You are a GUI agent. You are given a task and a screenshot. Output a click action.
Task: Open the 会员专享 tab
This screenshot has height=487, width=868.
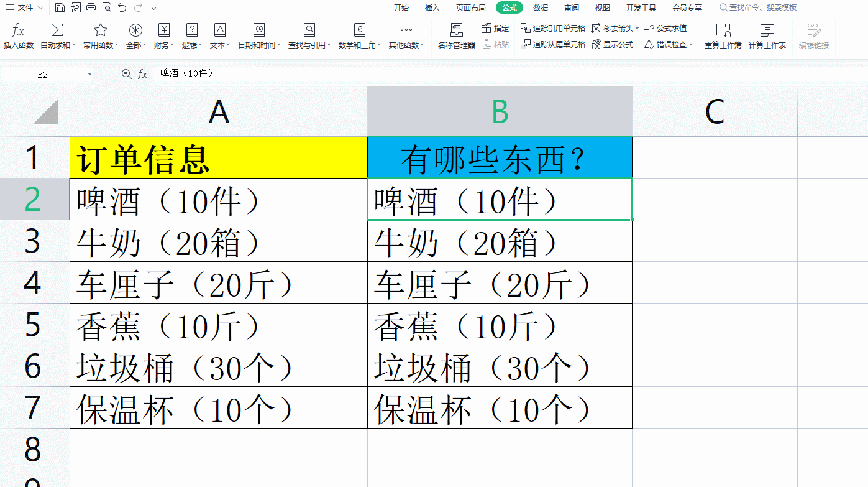click(x=687, y=7)
